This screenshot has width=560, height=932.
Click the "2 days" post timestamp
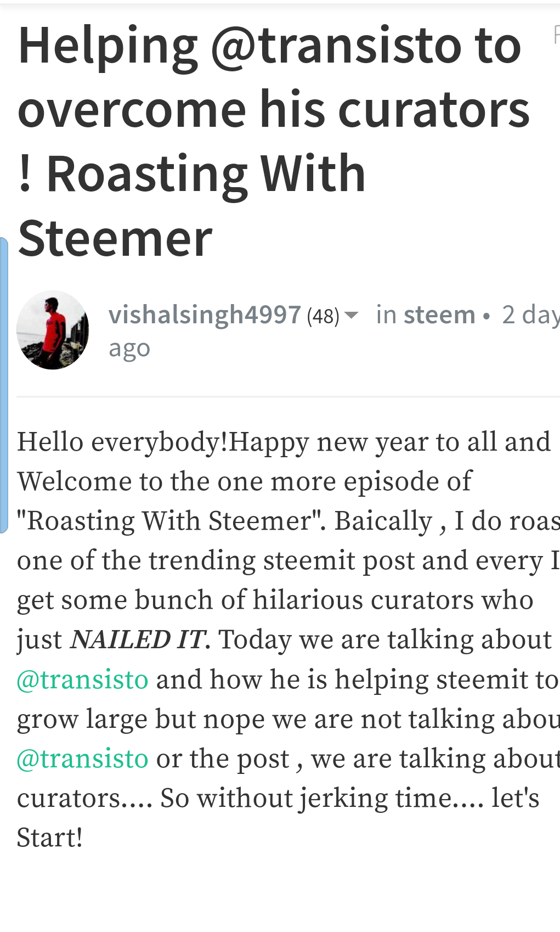tap(530, 315)
